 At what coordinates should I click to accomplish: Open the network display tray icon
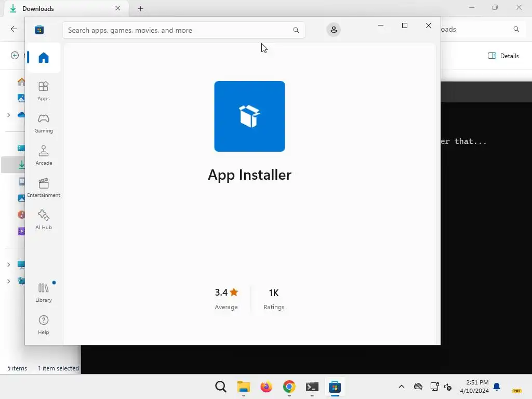[x=434, y=387]
